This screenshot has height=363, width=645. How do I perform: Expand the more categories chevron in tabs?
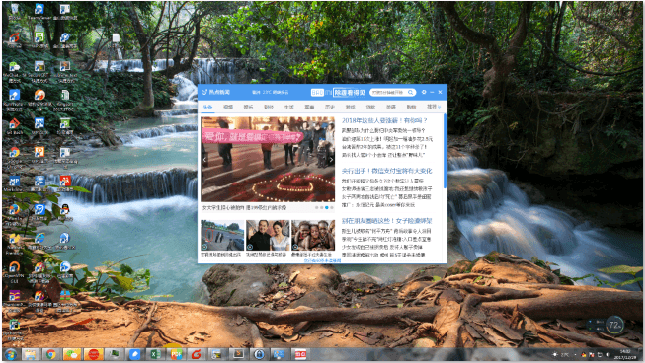point(440,107)
